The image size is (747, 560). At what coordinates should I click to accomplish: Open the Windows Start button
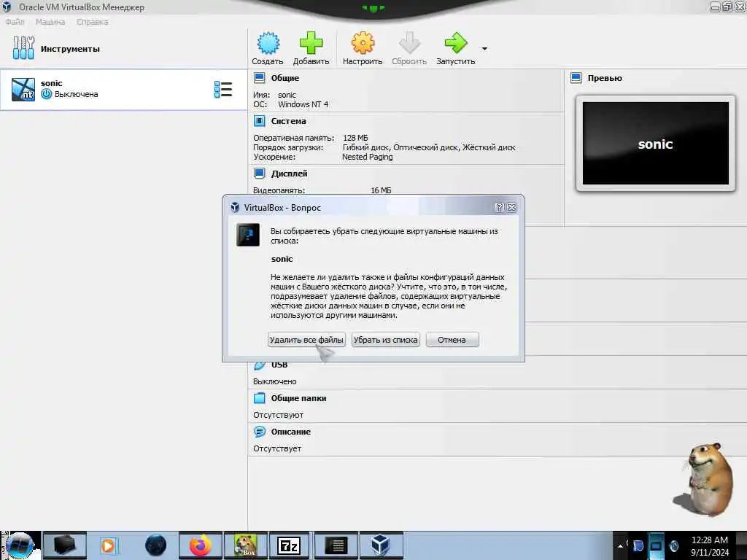tap(20, 545)
